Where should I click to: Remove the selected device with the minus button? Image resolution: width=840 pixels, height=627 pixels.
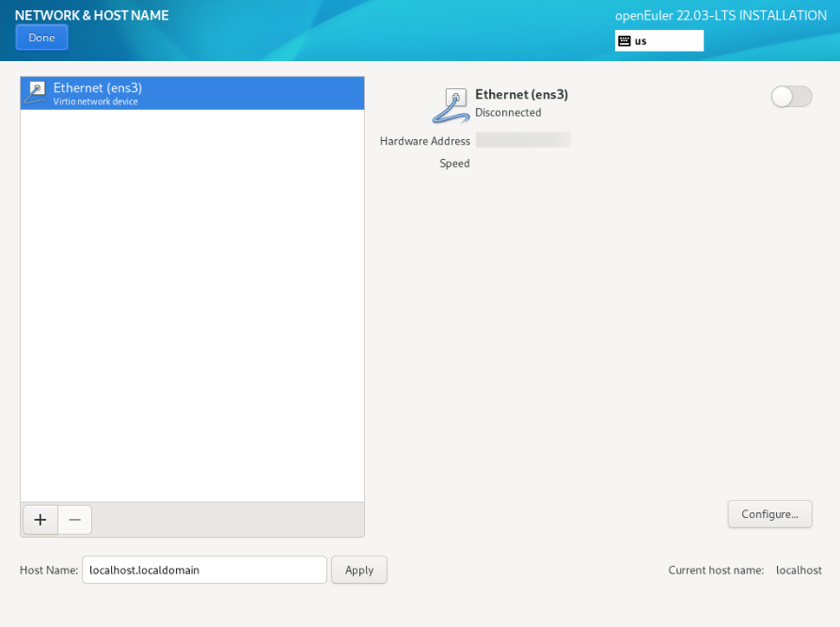click(75, 520)
